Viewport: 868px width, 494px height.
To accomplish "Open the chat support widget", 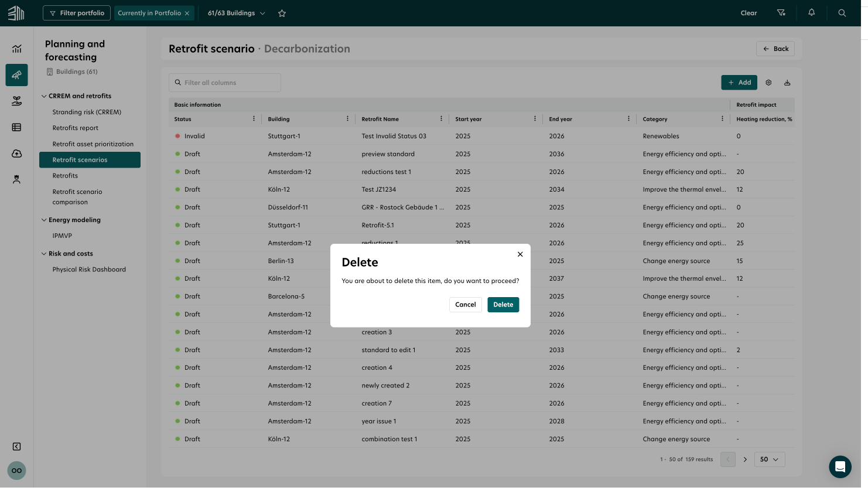I will (x=840, y=467).
